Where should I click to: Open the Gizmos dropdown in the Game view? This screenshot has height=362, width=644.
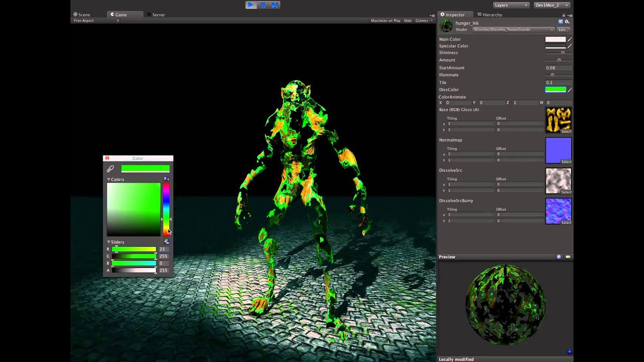click(x=423, y=21)
